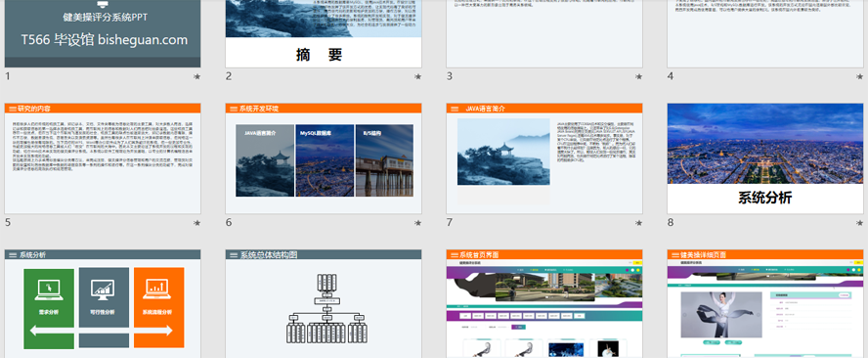The image size is (868, 358).
Task: Select the 摘要 slide thumbnail
Action: (324, 34)
